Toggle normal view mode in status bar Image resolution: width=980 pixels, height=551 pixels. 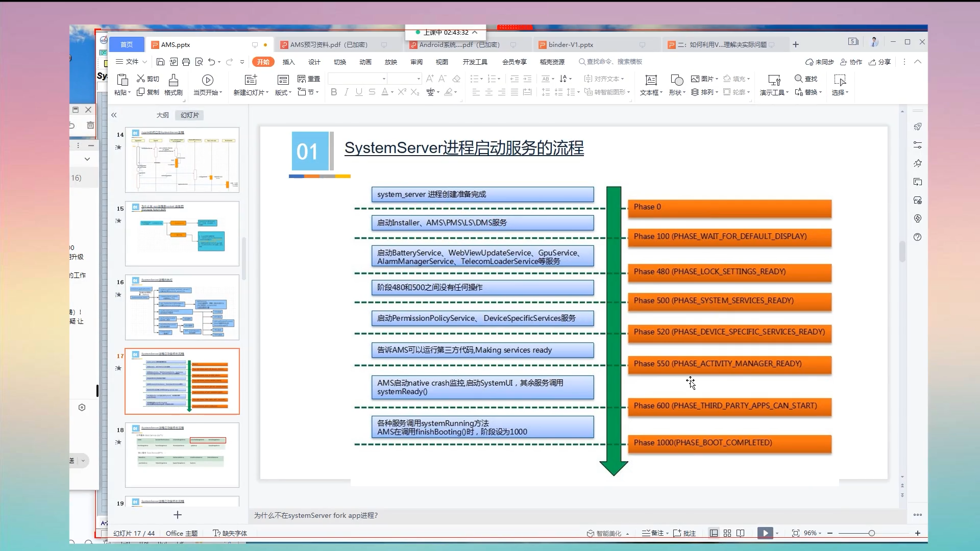[x=714, y=533]
